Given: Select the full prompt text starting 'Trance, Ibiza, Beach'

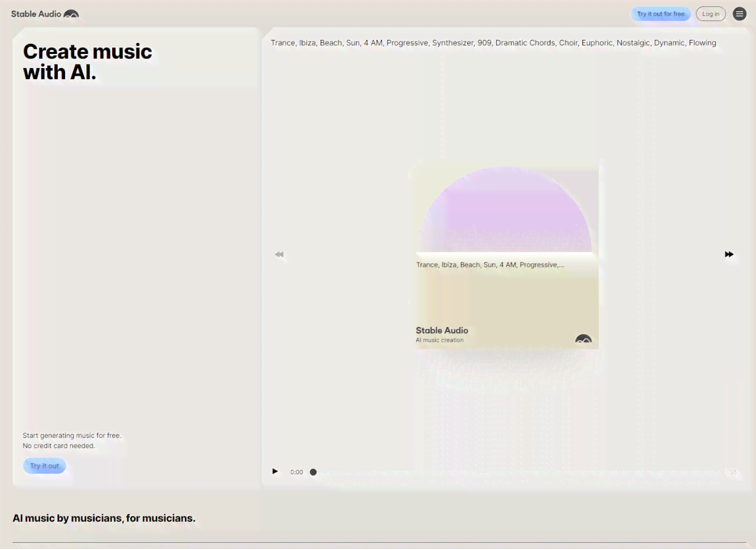Looking at the screenshot, I should (493, 43).
